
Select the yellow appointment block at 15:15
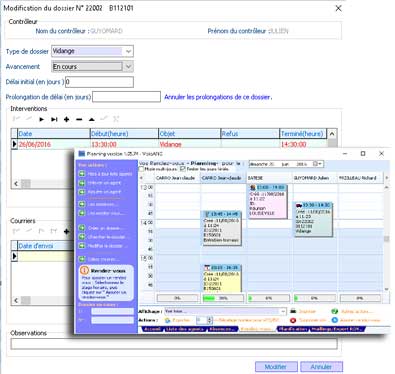coord(222,279)
